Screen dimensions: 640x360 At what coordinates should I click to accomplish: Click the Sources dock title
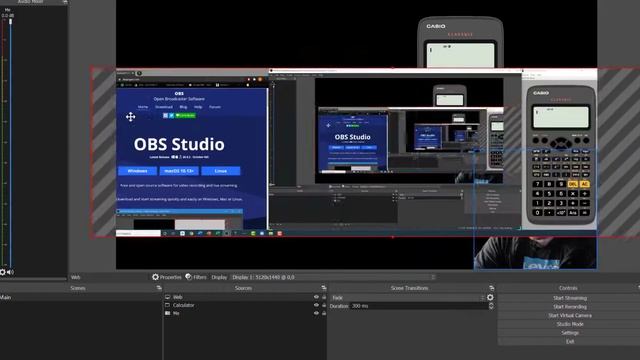[x=243, y=288]
